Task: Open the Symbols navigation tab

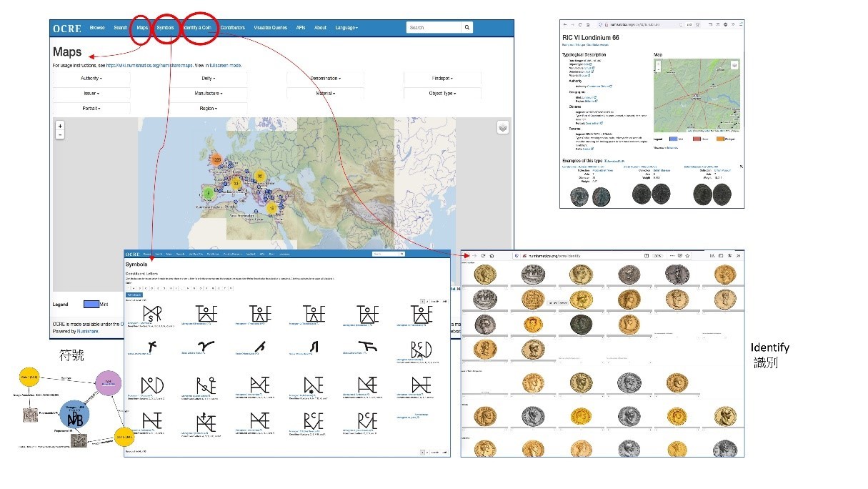Action: click(x=166, y=28)
